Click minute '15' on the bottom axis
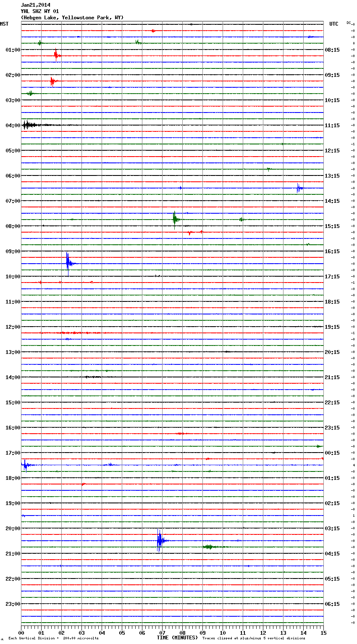This screenshot has height=644, width=357. point(323,633)
